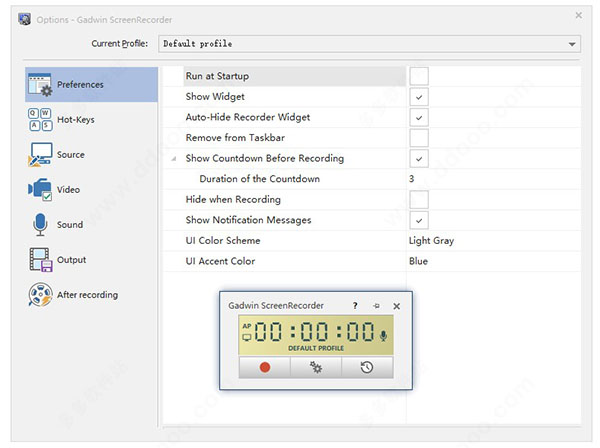Toggle Auto-Hide Recorder Widget checkbox
The width and height of the screenshot is (600, 448).
pyautogui.click(x=419, y=117)
